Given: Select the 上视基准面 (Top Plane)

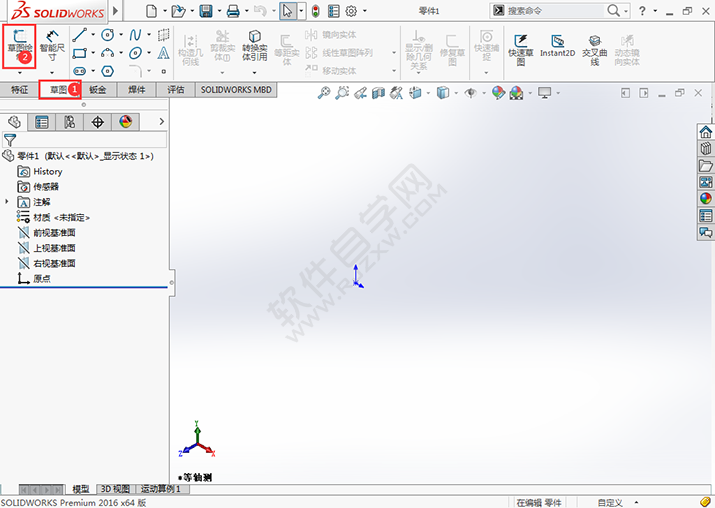Looking at the screenshot, I should tap(47, 248).
